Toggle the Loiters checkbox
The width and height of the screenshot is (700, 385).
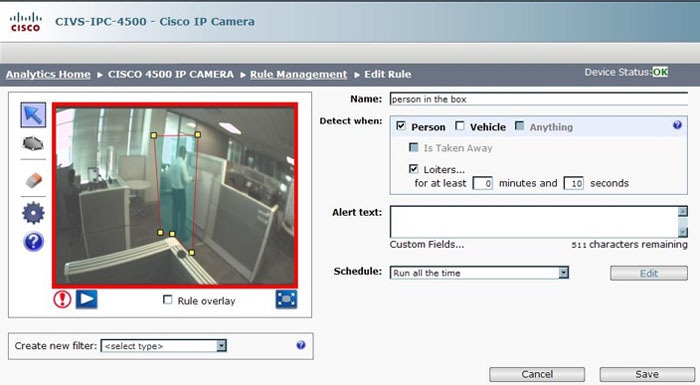413,169
